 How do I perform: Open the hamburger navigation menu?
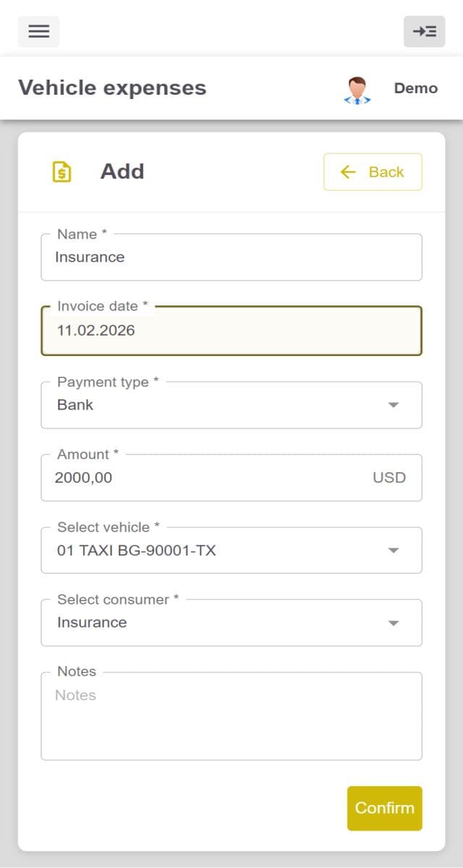click(38, 31)
